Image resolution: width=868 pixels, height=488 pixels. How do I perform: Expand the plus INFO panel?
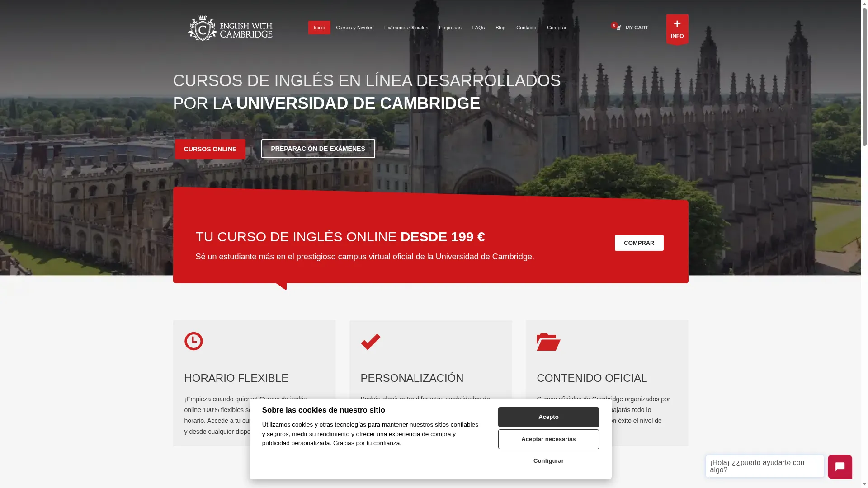tap(677, 29)
